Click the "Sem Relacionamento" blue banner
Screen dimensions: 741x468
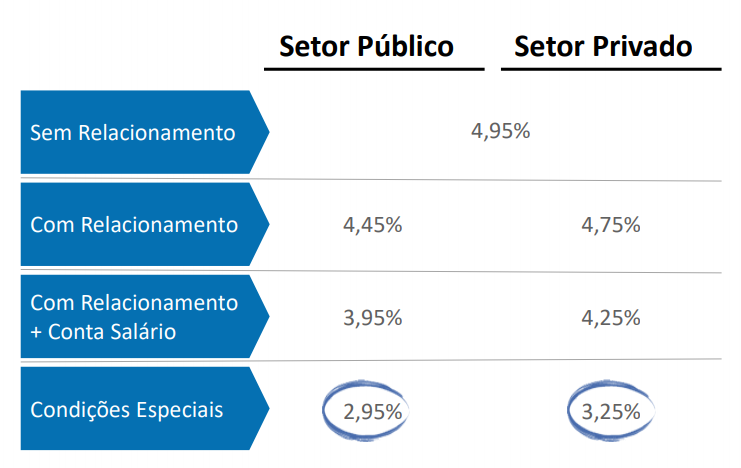pos(133,132)
